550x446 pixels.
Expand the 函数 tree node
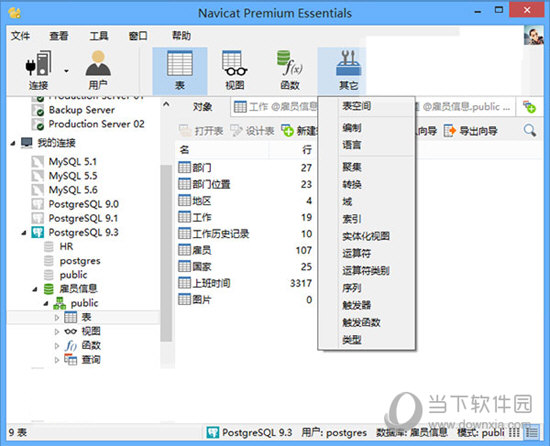(57, 346)
